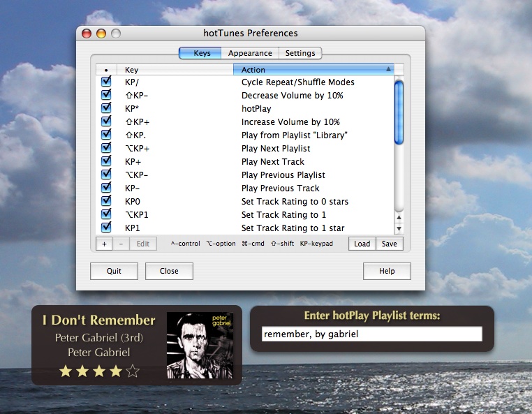532x414 pixels.
Task: Click the blue vertical scrollbar thumb
Action: pos(399,112)
